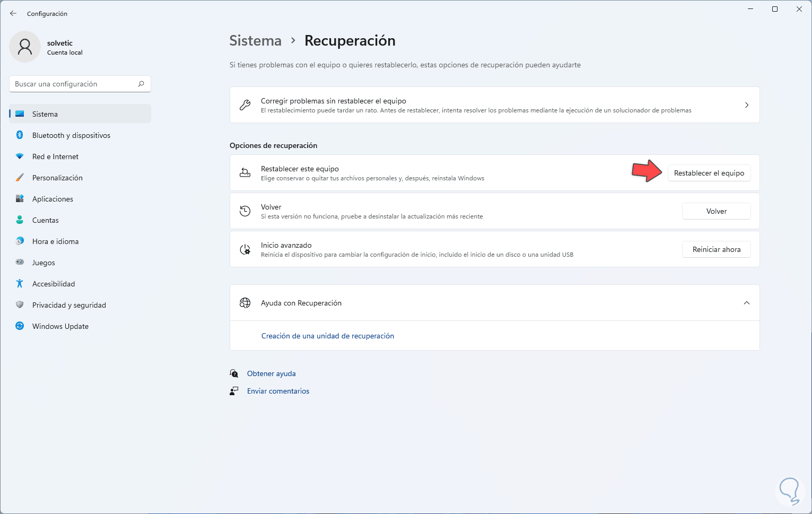812x514 pixels.
Task: Open the Obtener ayuda link
Action: 272,373
